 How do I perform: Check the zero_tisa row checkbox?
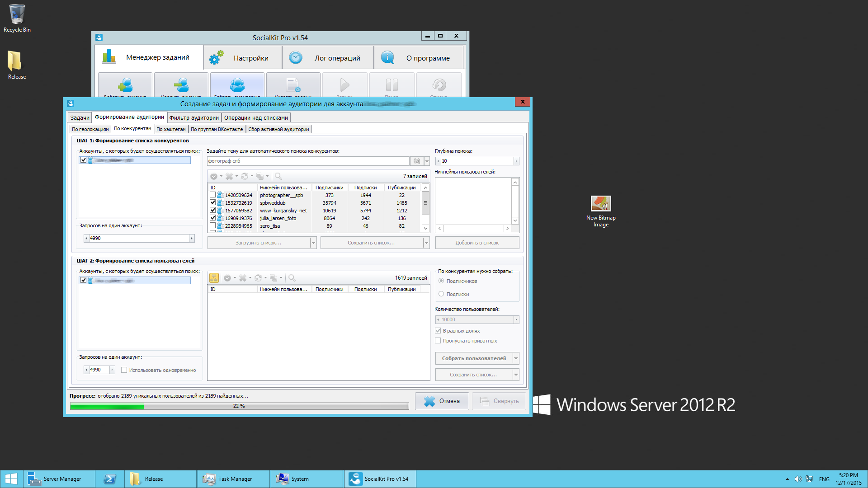pos(212,225)
